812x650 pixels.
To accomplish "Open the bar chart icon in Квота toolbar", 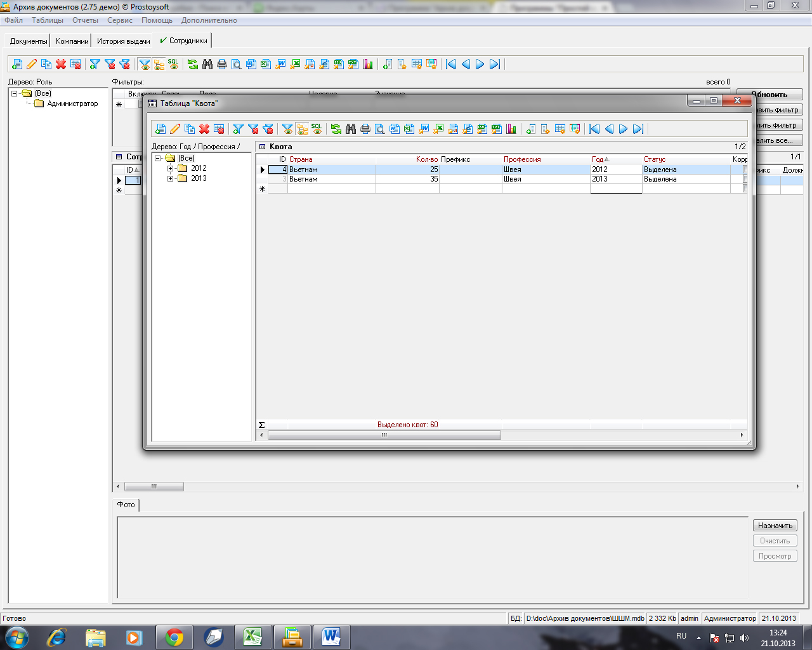I will point(511,129).
